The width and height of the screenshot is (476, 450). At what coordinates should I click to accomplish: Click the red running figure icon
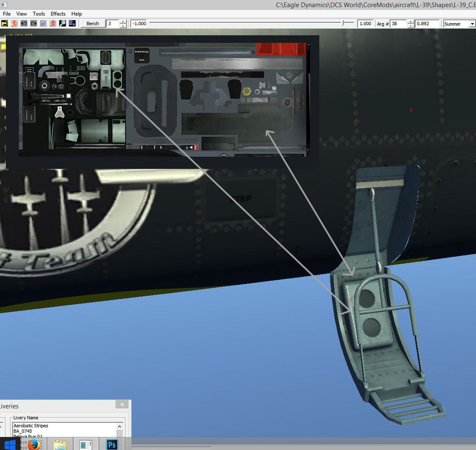tap(53, 23)
